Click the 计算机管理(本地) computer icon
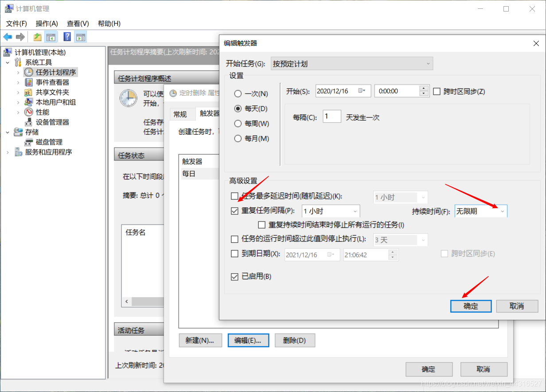Screen dimensions: 546x392 coord(8,52)
